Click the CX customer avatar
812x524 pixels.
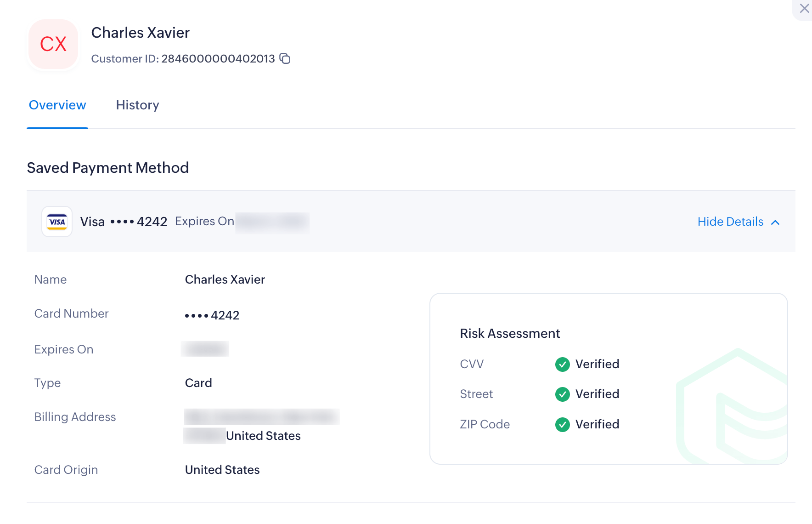click(x=53, y=44)
